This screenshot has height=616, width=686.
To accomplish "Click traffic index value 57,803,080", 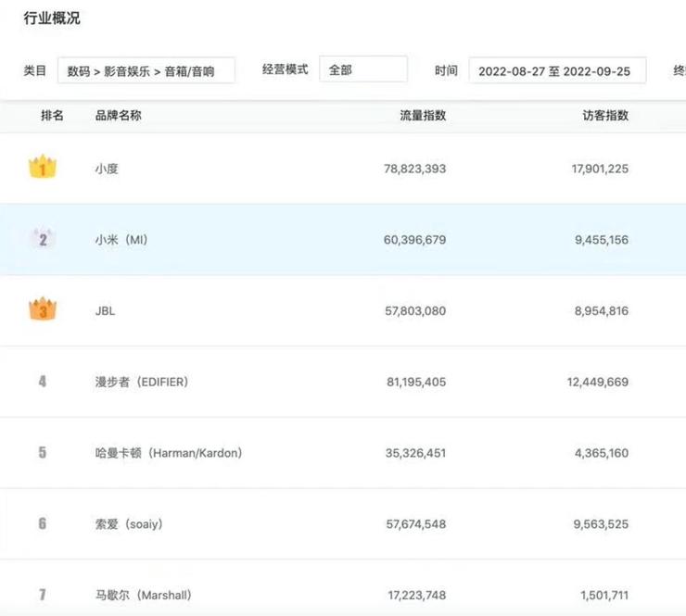I will pyautogui.click(x=415, y=311).
